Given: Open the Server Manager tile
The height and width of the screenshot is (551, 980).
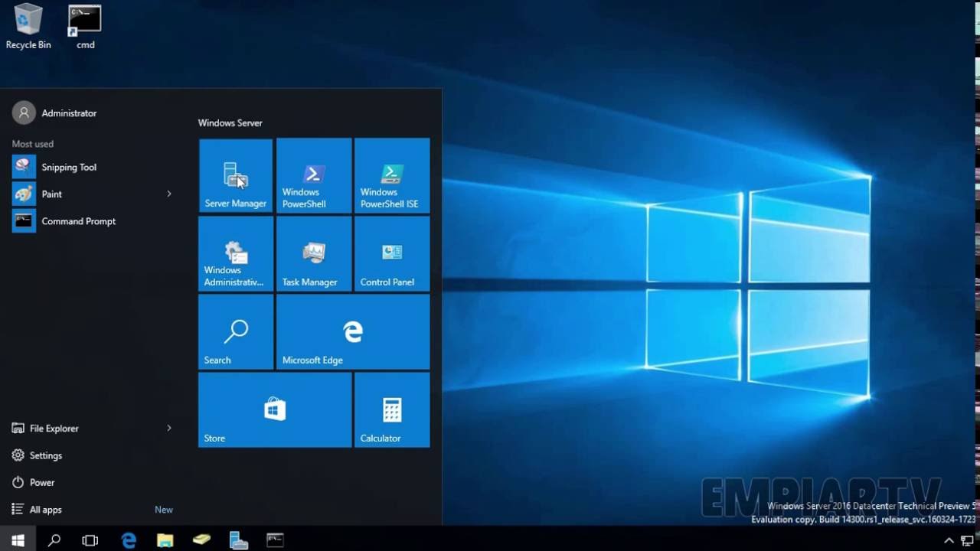Looking at the screenshot, I should tap(236, 175).
